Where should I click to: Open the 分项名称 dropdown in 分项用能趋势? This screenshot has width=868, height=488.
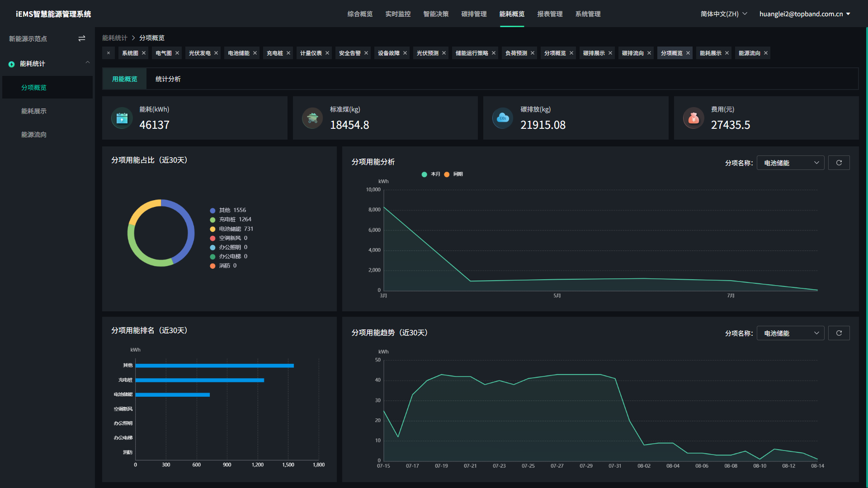click(790, 333)
